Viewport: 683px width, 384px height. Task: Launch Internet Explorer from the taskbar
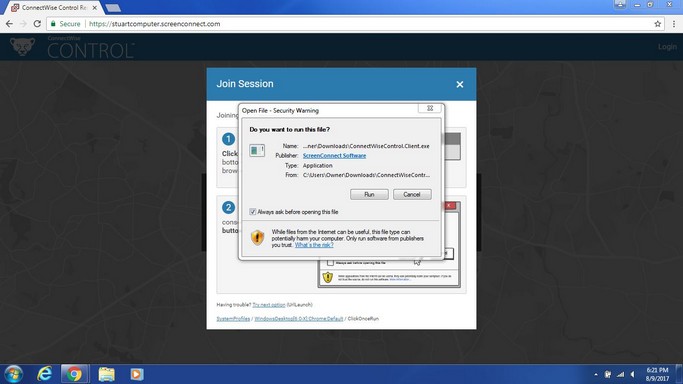(x=44, y=374)
